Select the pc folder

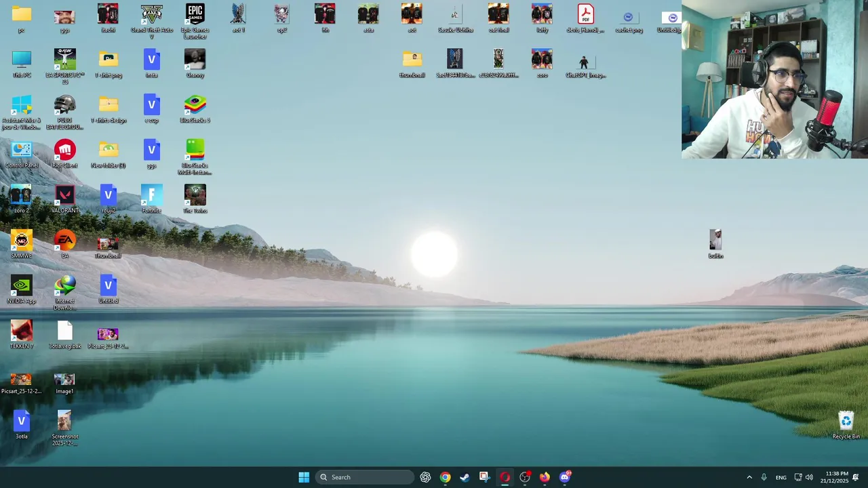click(22, 18)
